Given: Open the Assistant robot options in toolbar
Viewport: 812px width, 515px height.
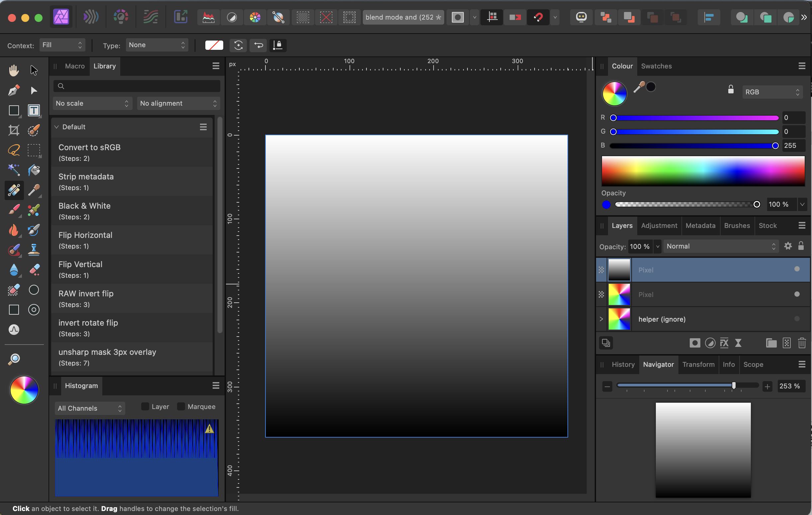Looking at the screenshot, I should 581,17.
